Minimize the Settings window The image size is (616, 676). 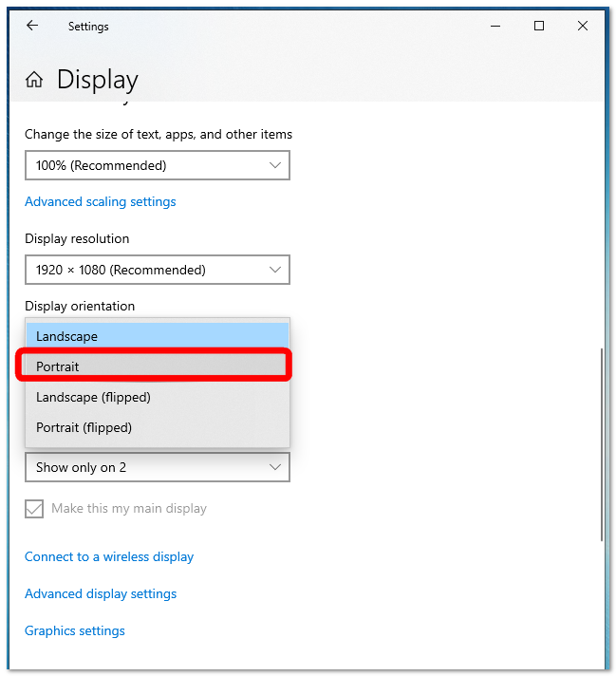click(495, 26)
